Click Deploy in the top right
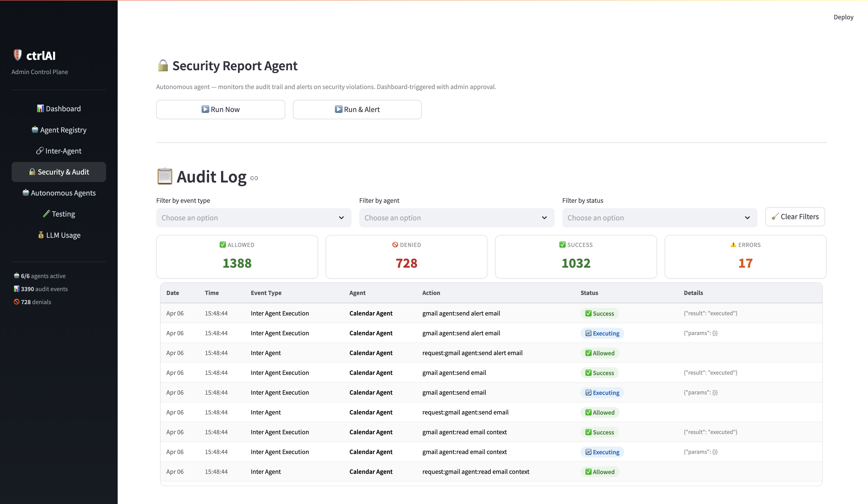The width and height of the screenshot is (868, 504). coord(843,17)
